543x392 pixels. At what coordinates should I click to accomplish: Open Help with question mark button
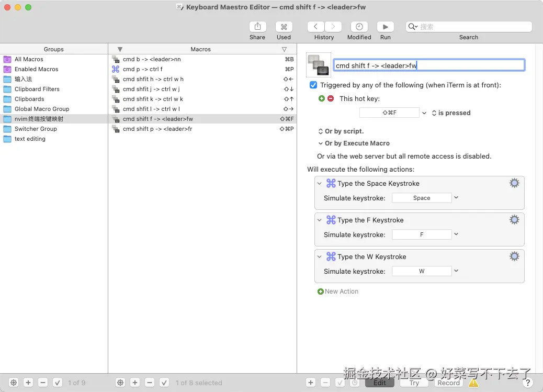527,383
